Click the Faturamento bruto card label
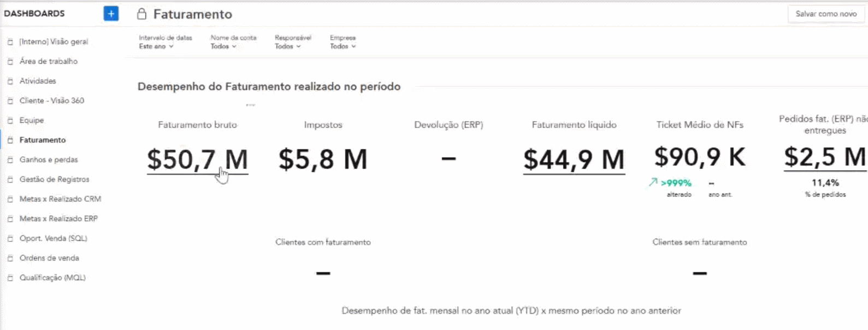This screenshot has width=868, height=330. tap(197, 125)
